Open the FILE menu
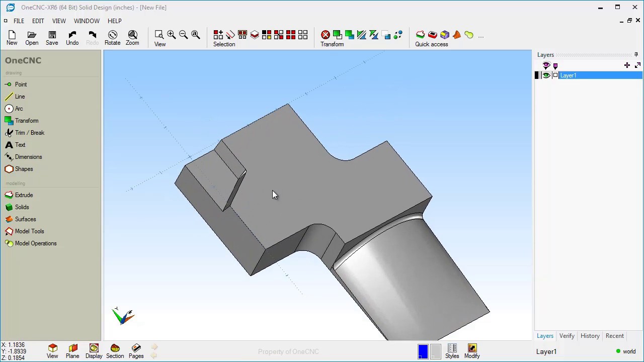The height and width of the screenshot is (362, 644). (19, 21)
